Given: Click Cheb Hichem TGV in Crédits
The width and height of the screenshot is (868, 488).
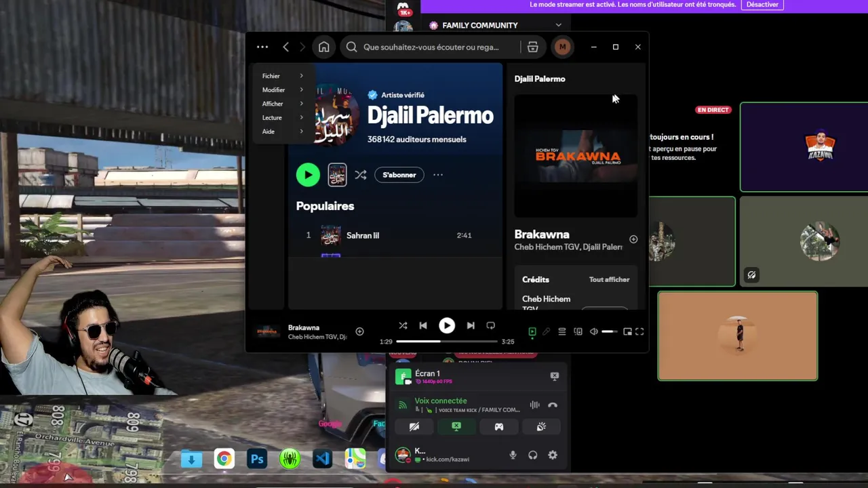Looking at the screenshot, I should point(547,302).
